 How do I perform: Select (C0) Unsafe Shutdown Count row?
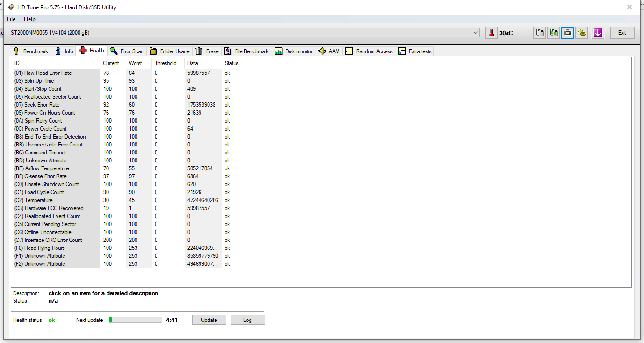(x=132, y=184)
